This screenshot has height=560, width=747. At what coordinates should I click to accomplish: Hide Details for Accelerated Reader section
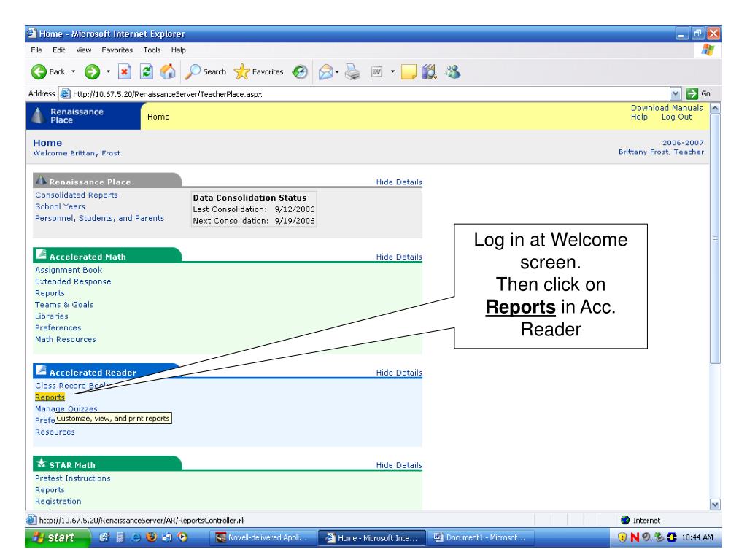[399, 373]
